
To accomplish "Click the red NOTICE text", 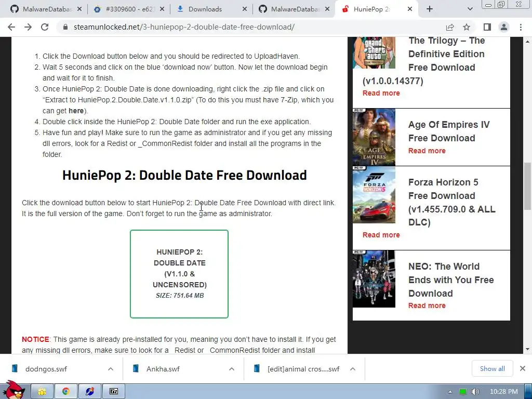I will (x=35, y=339).
